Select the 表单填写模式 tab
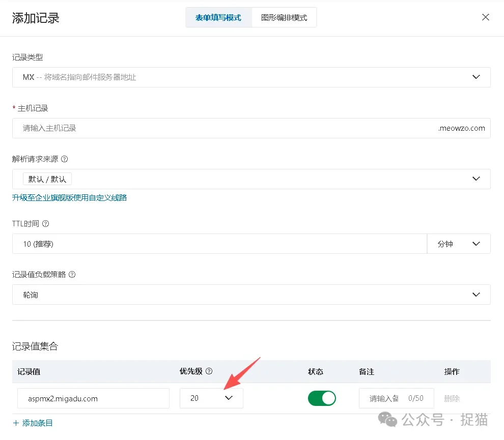The height and width of the screenshot is (440, 504). [218, 17]
